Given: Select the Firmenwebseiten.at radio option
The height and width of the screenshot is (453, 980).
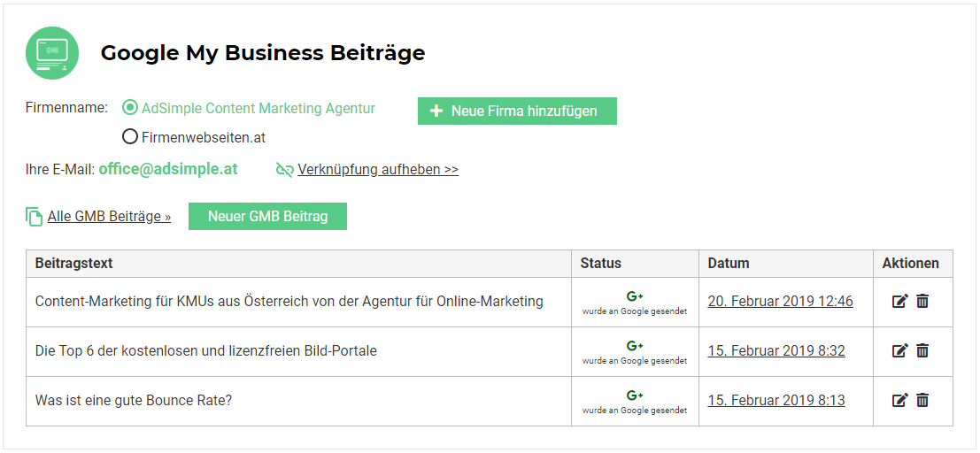Looking at the screenshot, I should (x=130, y=137).
